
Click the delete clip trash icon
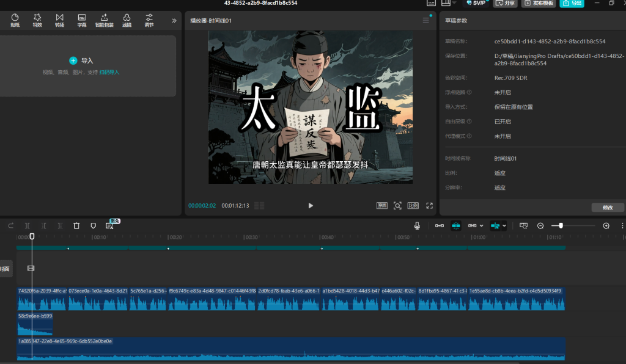(76, 225)
